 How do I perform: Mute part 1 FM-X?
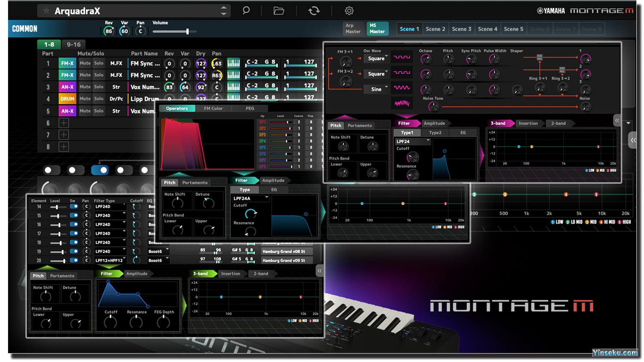click(x=85, y=63)
